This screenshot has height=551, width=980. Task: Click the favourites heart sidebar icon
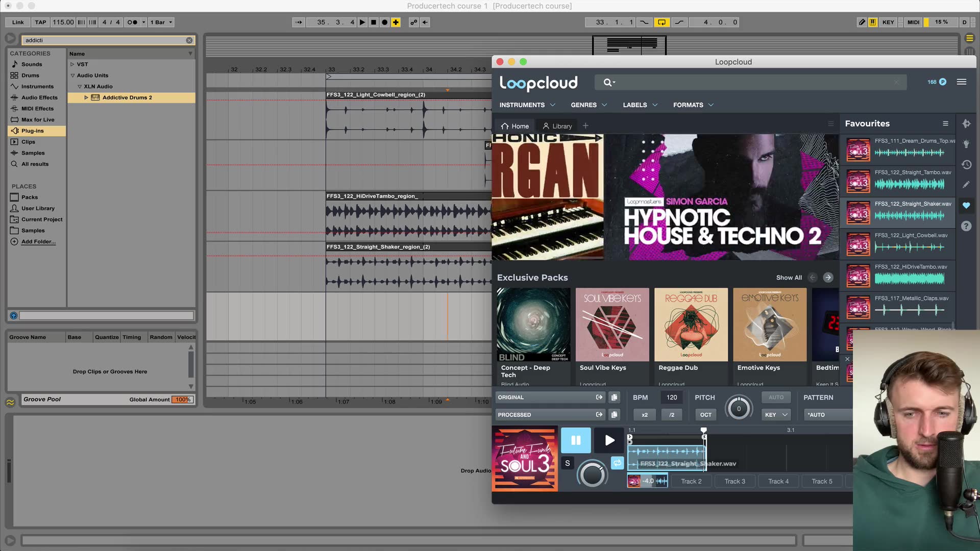point(966,206)
